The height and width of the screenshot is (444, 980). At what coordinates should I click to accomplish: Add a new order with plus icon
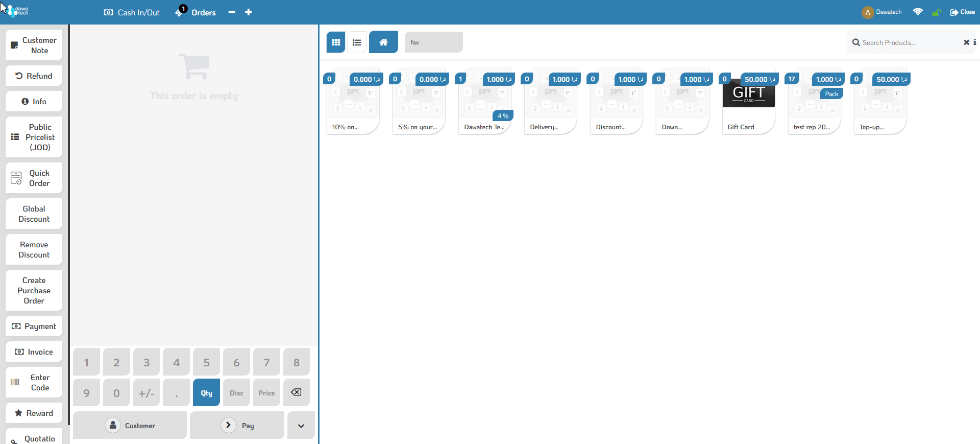pyautogui.click(x=249, y=12)
